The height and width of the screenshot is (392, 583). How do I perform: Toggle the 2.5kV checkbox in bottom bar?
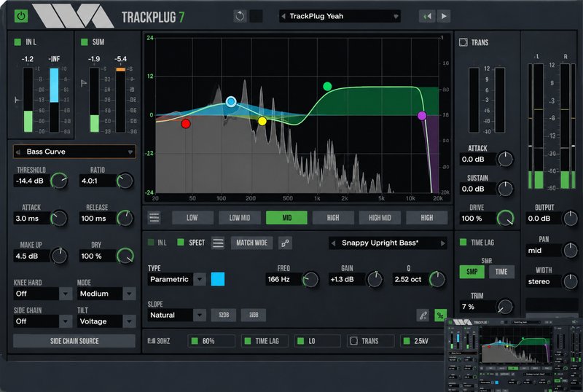(407, 341)
